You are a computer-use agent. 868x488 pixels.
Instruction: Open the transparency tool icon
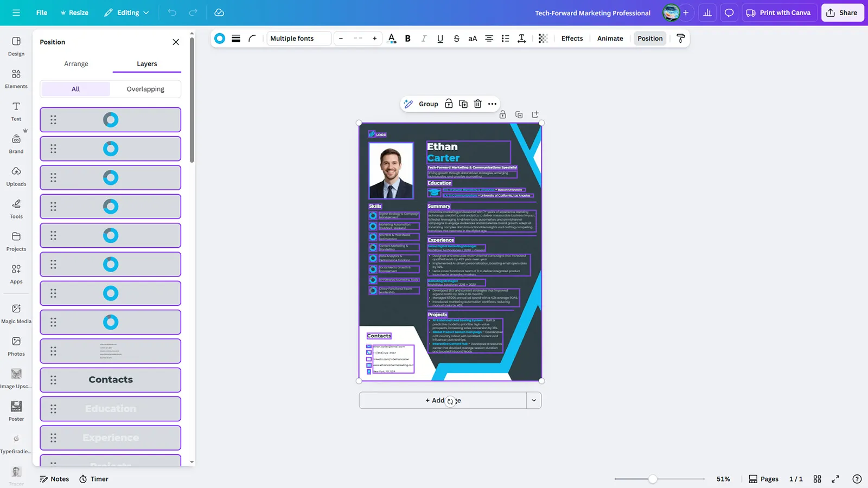point(543,38)
